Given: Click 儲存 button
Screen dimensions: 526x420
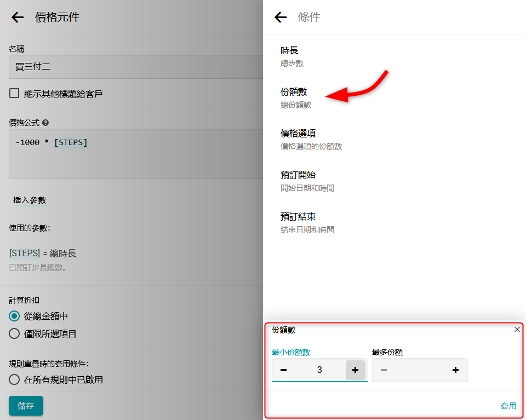Looking at the screenshot, I should (x=26, y=406).
